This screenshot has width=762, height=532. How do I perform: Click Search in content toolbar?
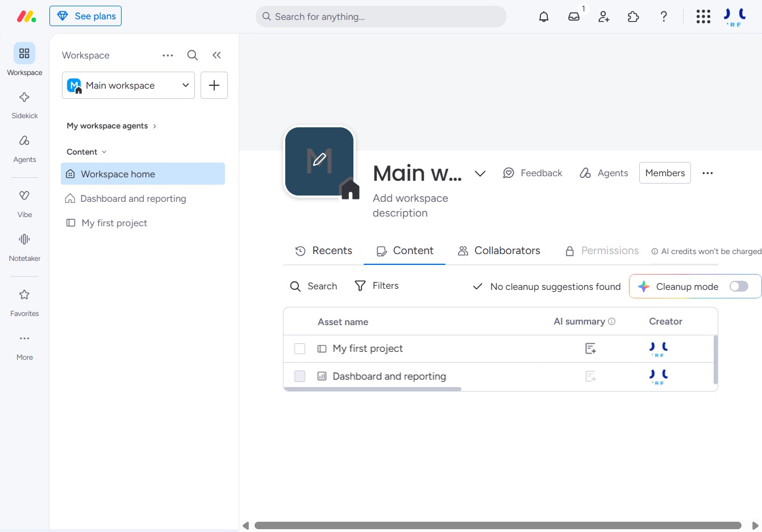314,286
